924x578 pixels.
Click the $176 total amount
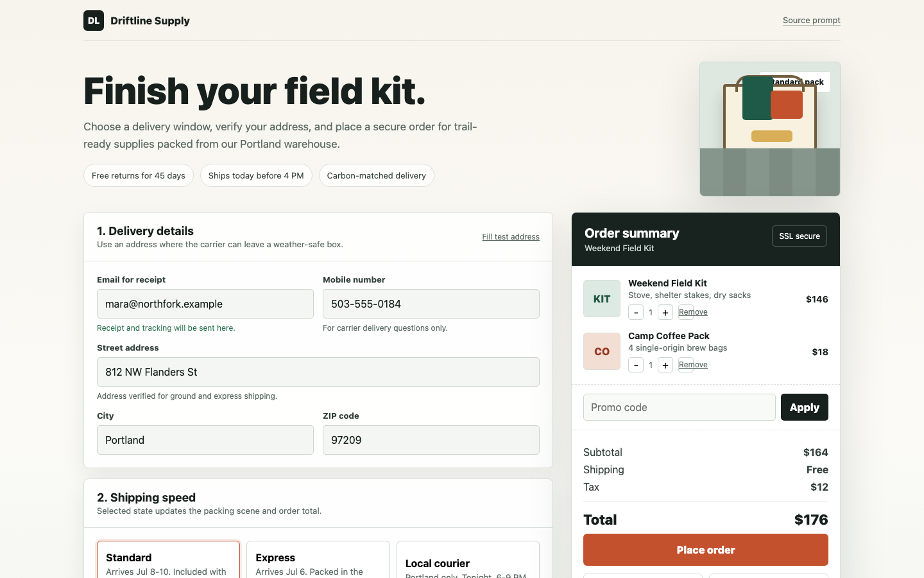(811, 520)
